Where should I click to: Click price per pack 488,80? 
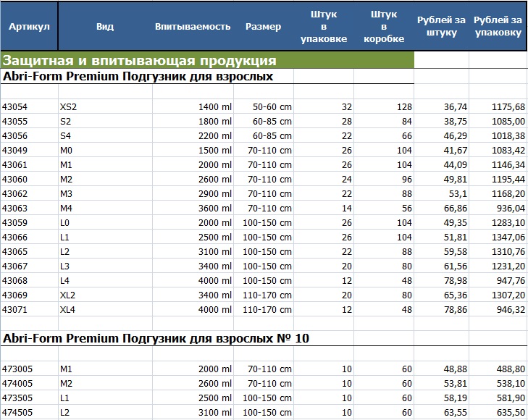(x=498, y=369)
